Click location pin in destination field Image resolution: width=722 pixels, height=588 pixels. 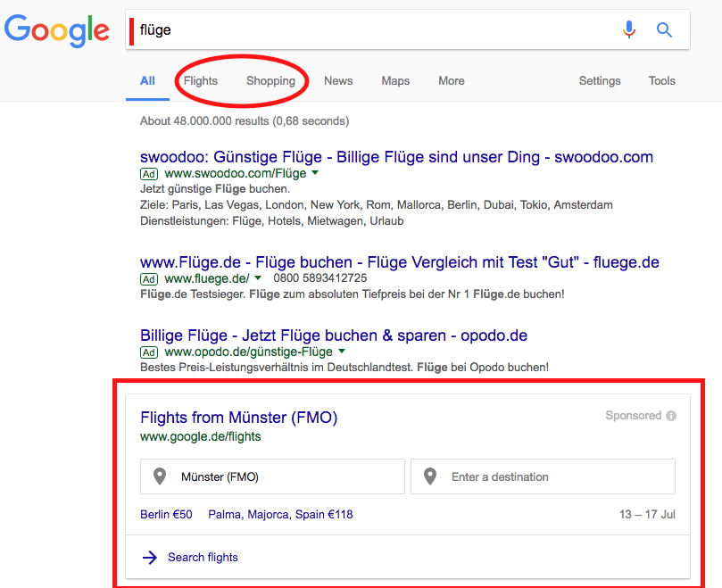coord(430,476)
